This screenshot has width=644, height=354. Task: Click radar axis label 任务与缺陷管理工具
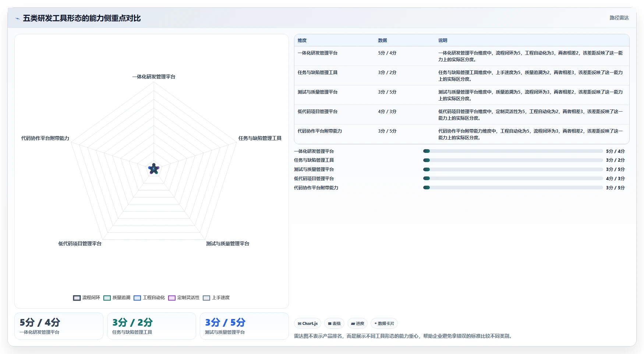(x=260, y=138)
